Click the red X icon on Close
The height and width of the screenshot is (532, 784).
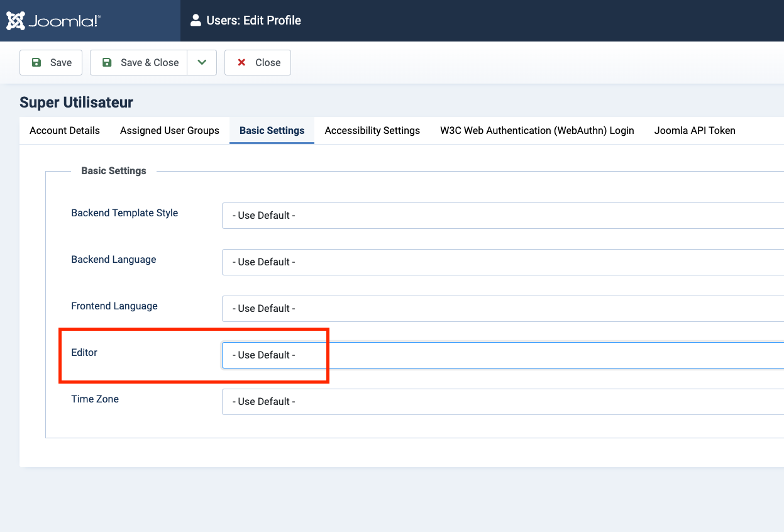[x=241, y=62]
